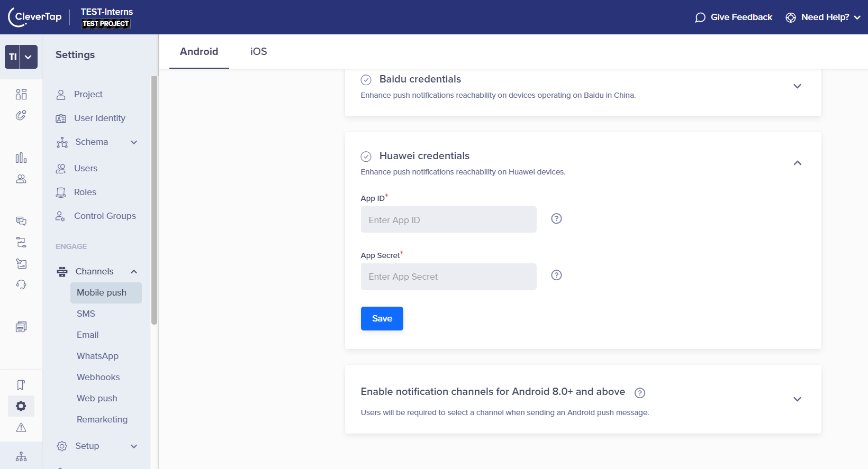Open SMS channel settings

(86, 314)
